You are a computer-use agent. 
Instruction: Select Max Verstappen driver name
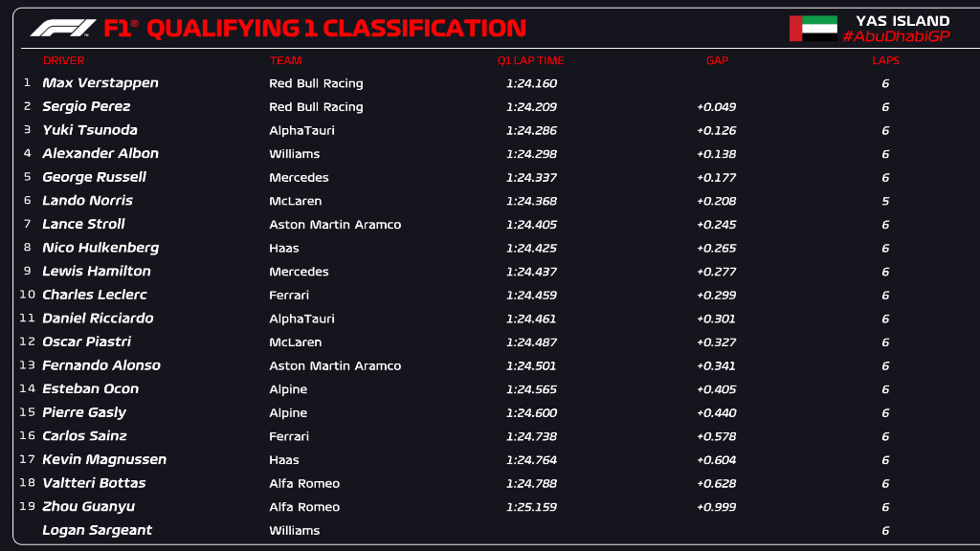(x=100, y=83)
